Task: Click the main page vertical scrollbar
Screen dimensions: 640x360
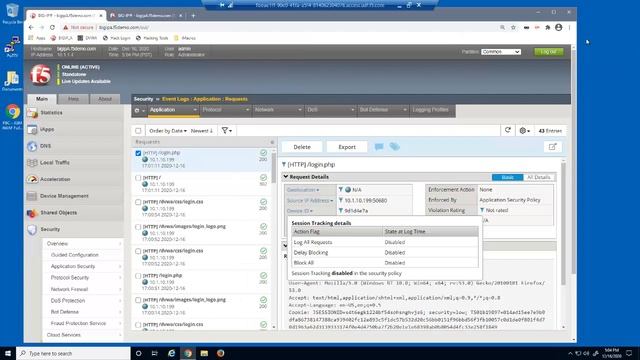Action: (573, 163)
